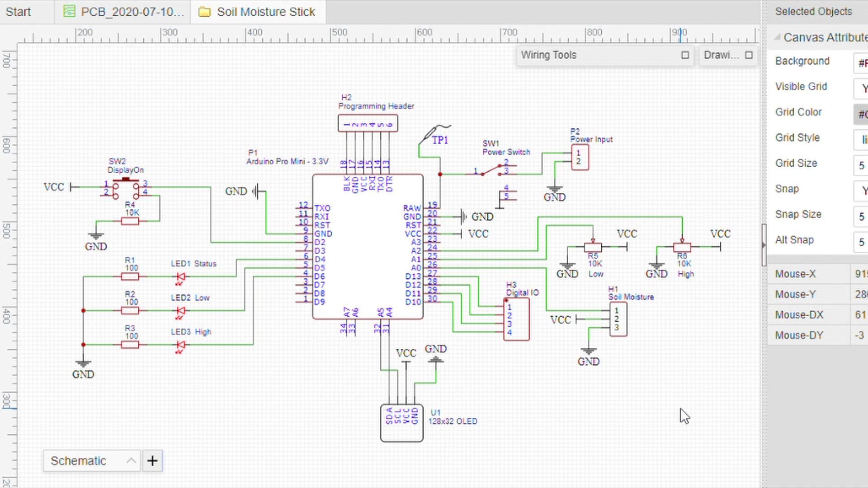Click the Grid Size input field
This screenshot has width=868, height=488.
861,165
